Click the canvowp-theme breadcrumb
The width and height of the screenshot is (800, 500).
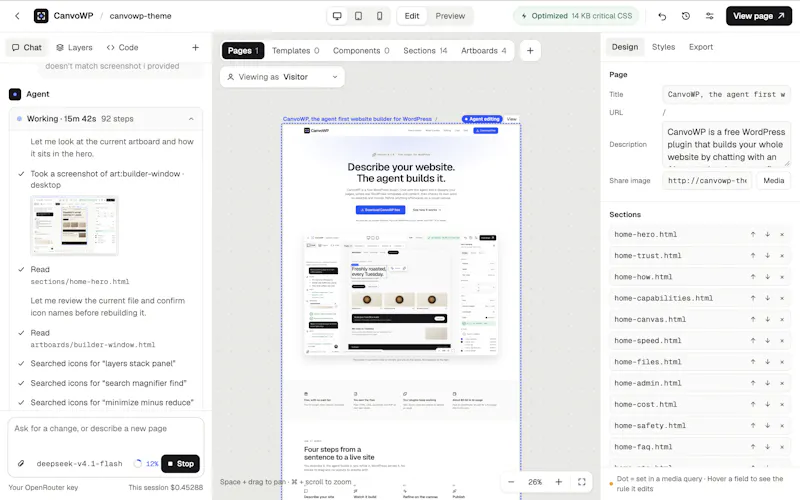point(140,16)
